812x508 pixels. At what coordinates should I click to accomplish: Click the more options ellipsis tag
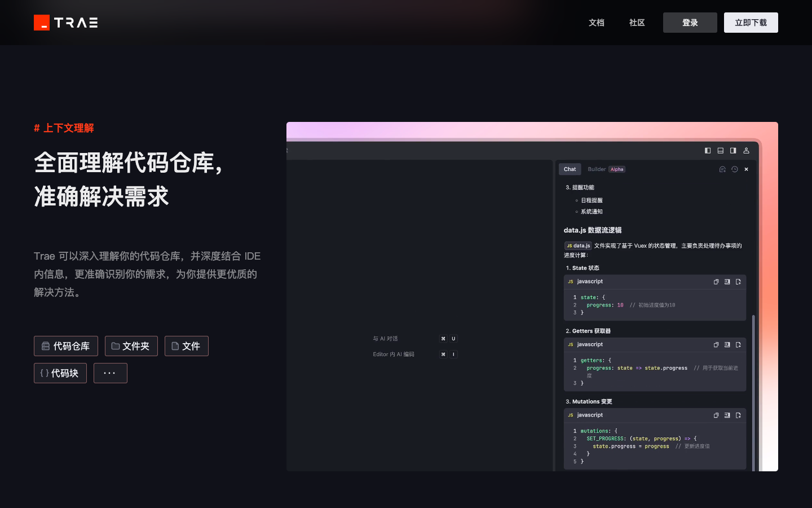(x=111, y=373)
